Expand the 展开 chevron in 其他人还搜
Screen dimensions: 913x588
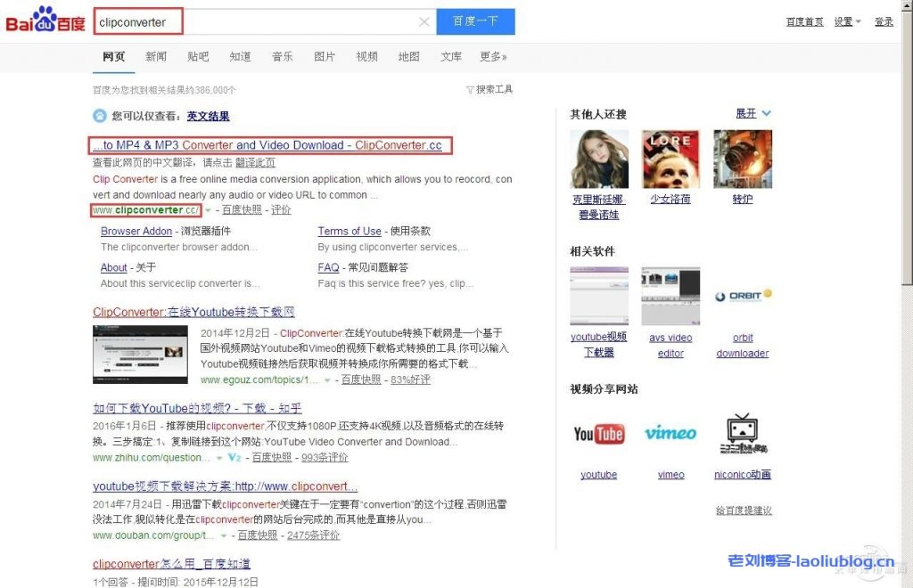tap(766, 114)
